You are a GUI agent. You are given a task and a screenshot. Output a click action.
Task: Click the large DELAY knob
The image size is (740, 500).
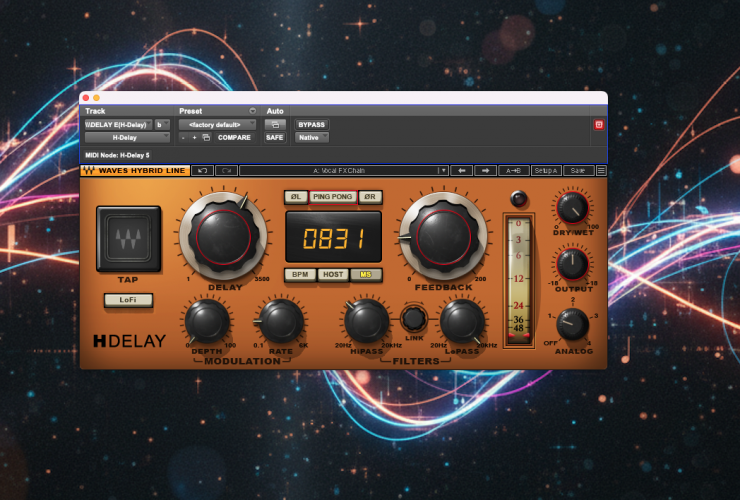223,236
